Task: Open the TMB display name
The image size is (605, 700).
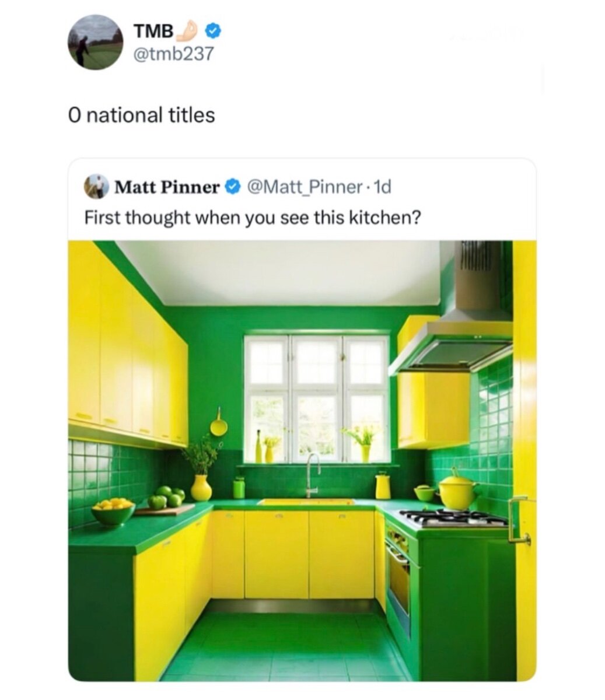Action: pos(153,30)
